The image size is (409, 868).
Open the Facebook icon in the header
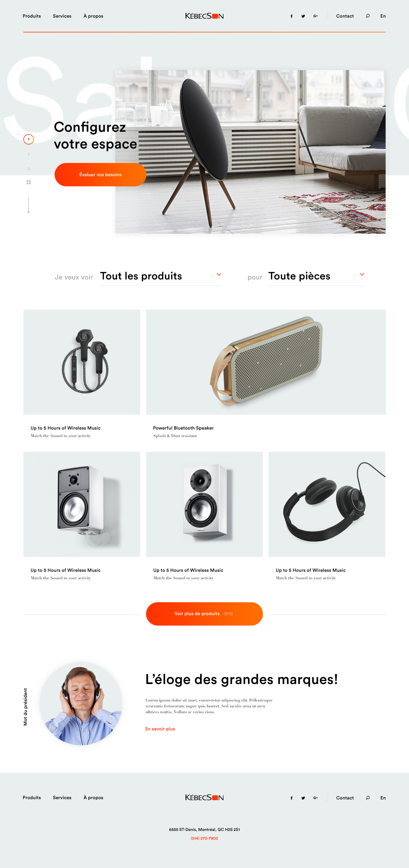pyautogui.click(x=291, y=16)
